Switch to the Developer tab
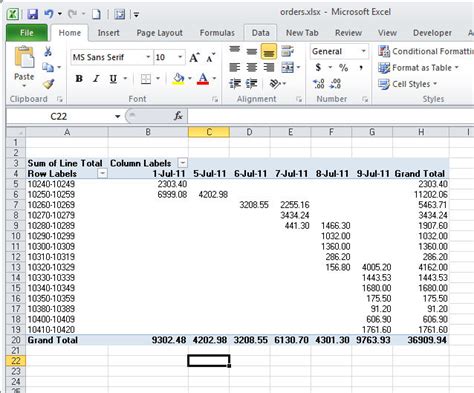 [432, 33]
